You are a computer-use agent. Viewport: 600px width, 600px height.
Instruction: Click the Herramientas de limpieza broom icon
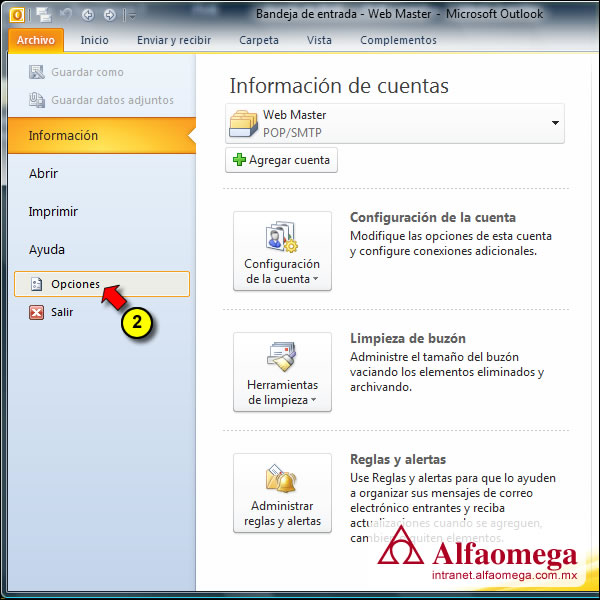(x=282, y=357)
